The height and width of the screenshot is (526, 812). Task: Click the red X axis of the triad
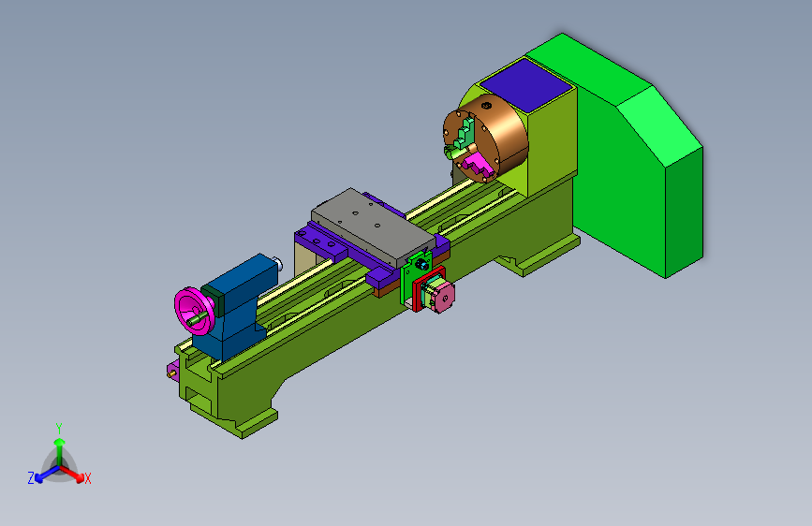tap(72, 473)
